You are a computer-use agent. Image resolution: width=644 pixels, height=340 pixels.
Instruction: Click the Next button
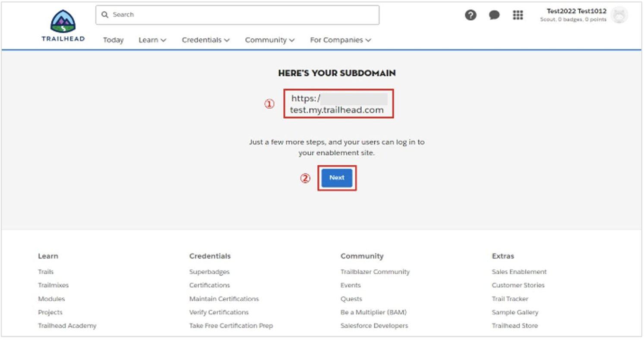pos(337,178)
